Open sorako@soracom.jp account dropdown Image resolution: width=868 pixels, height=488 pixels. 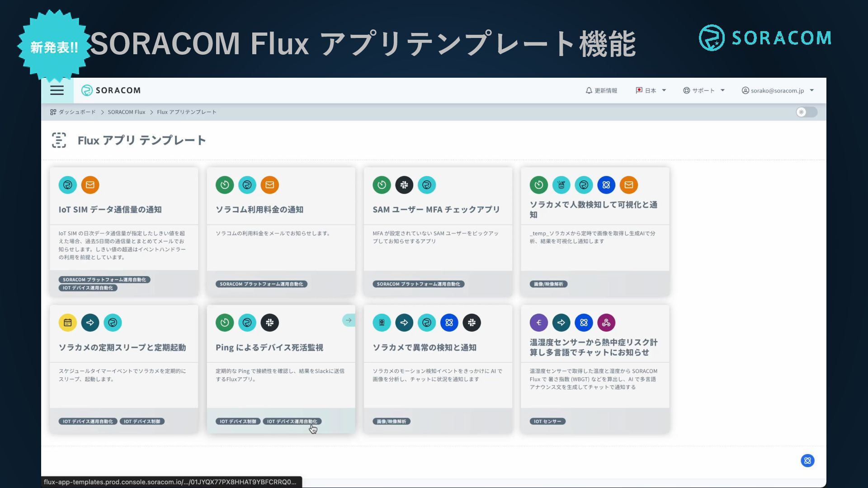click(778, 90)
